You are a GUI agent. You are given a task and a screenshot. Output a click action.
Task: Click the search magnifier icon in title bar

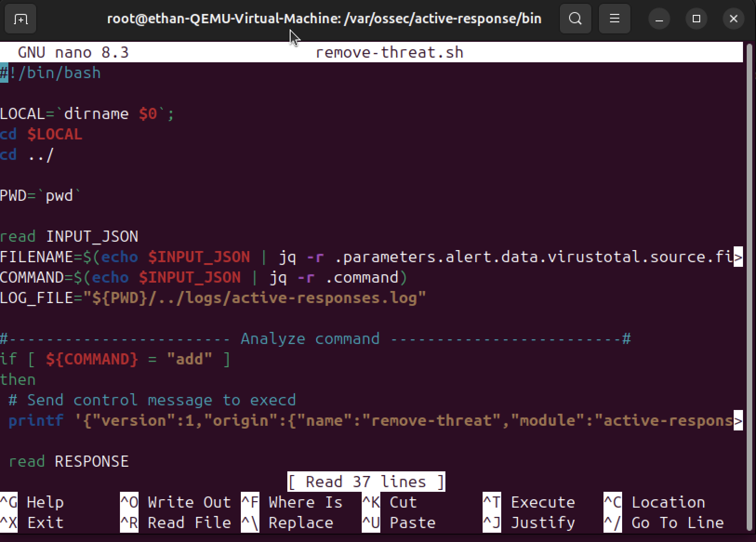(575, 19)
